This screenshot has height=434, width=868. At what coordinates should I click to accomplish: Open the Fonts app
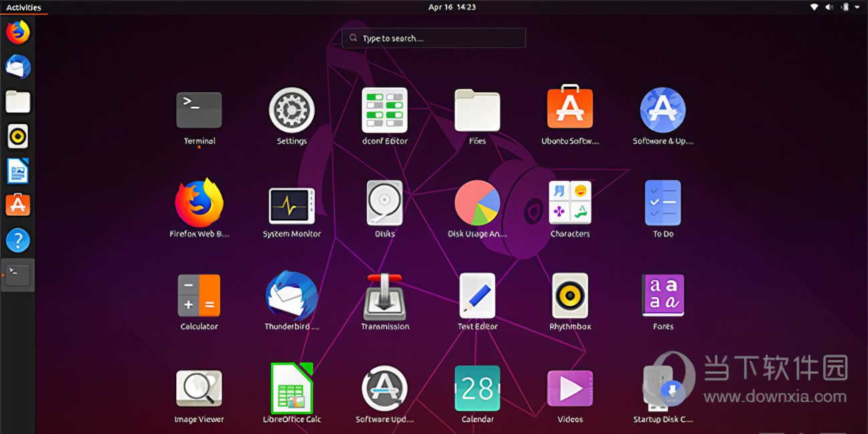(x=663, y=296)
